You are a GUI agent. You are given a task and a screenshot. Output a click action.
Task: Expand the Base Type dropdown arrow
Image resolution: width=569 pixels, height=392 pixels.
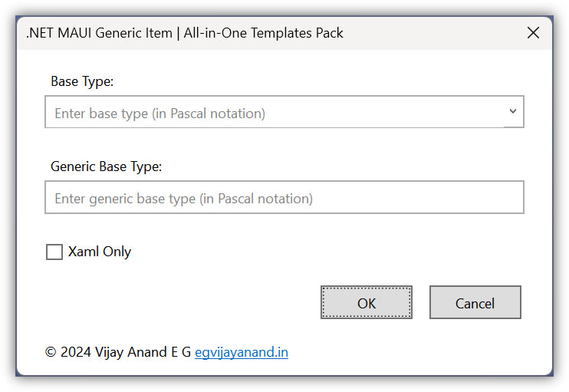513,112
